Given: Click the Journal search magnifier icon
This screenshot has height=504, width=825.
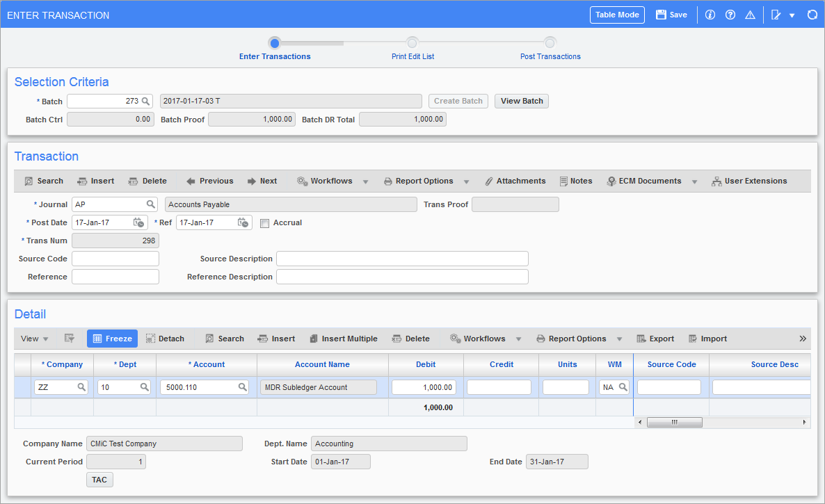Looking at the screenshot, I should pyautogui.click(x=150, y=204).
